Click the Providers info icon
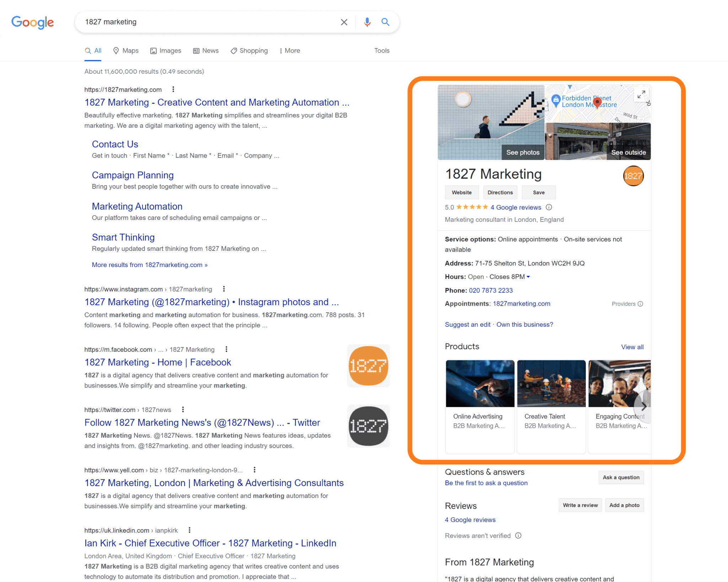Viewport: 728px width, 582px height. (641, 304)
